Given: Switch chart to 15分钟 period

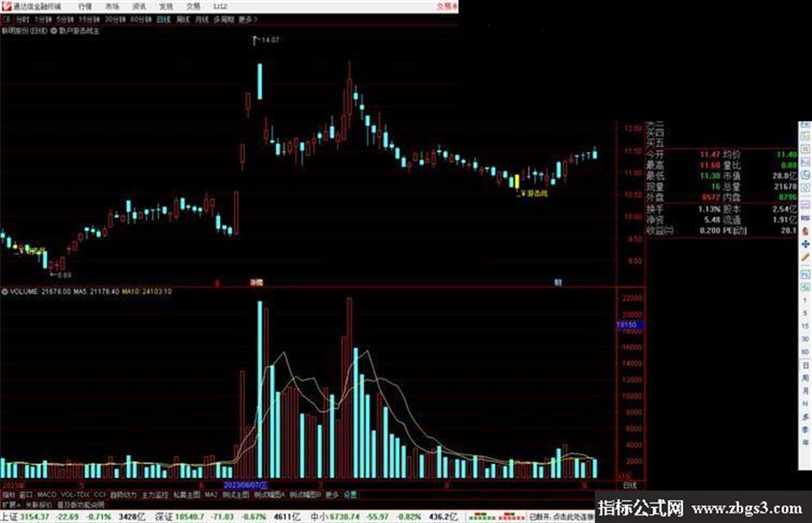Looking at the screenshot, I should [x=89, y=19].
